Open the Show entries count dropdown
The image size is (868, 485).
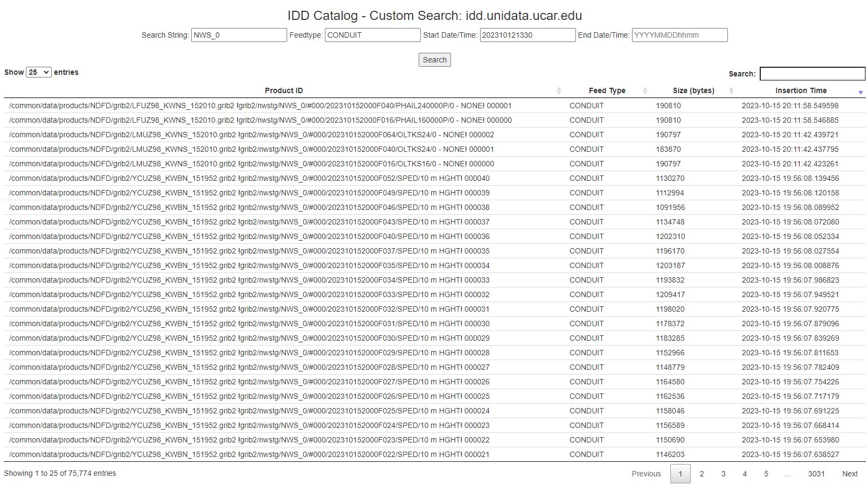point(39,72)
